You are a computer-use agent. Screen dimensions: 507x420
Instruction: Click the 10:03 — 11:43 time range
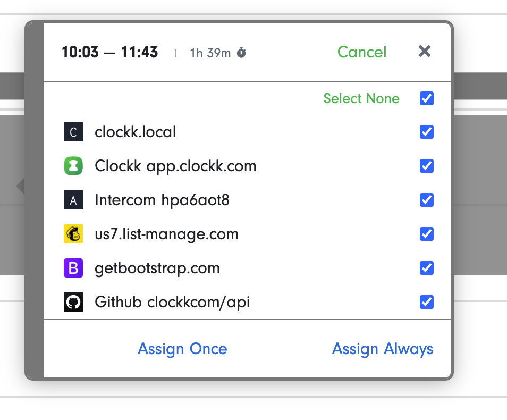coord(110,52)
